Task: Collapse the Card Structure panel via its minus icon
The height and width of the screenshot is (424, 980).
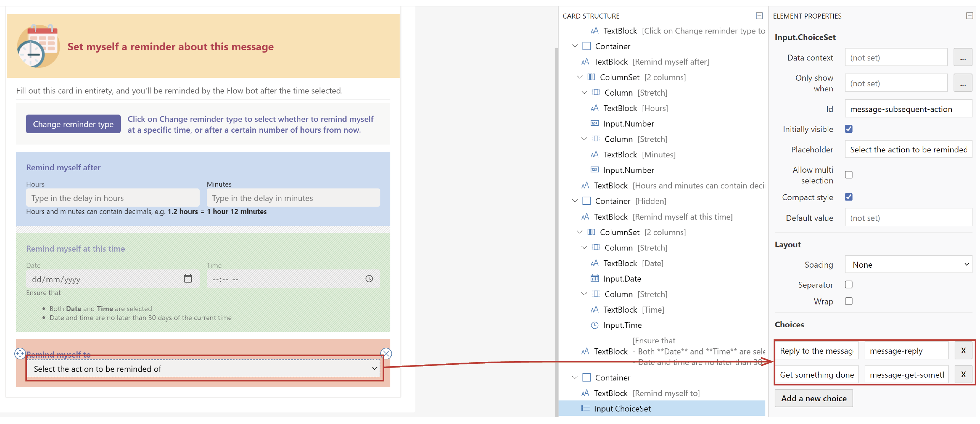Action: [759, 16]
